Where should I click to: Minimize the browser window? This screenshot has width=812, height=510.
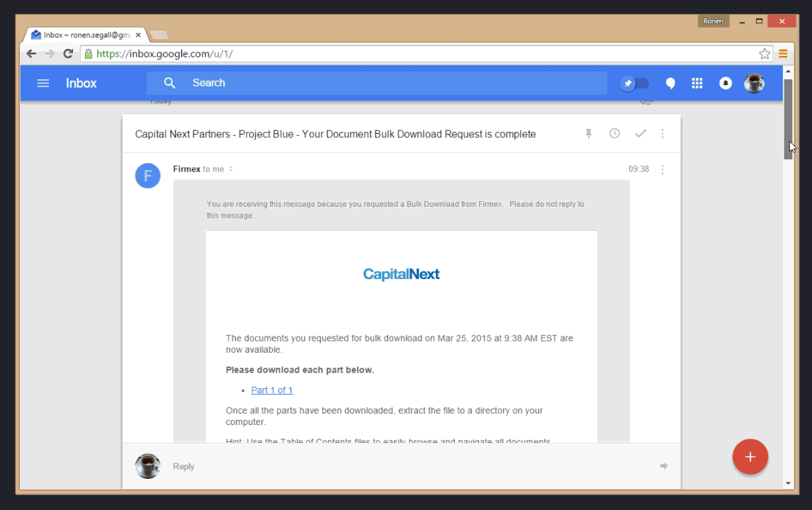tap(742, 21)
